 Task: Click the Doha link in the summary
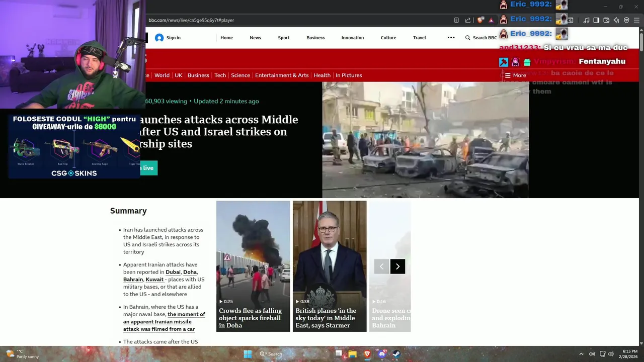tap(190, 272)
